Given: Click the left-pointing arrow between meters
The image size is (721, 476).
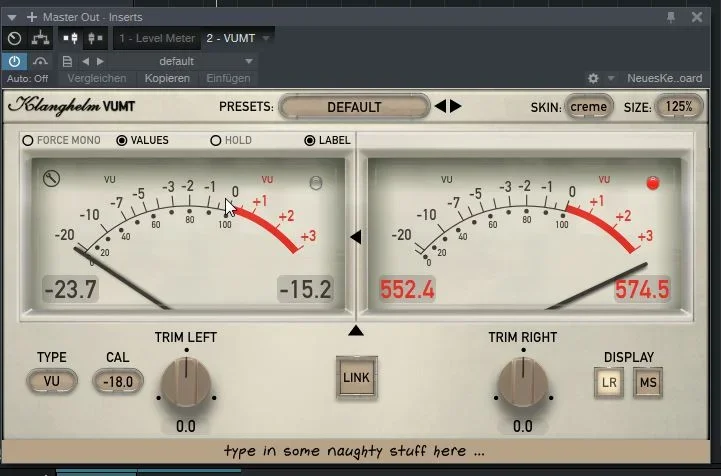Looking at the screenshot, I should [355, 237].
